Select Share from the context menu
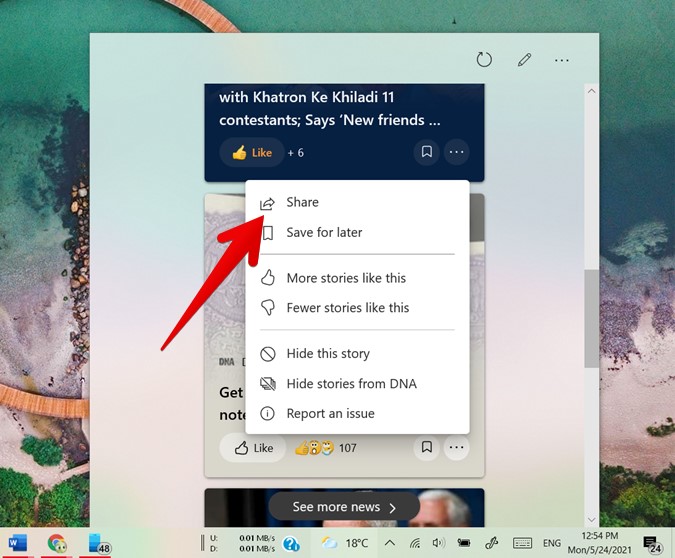 click(x=302, y=202)
